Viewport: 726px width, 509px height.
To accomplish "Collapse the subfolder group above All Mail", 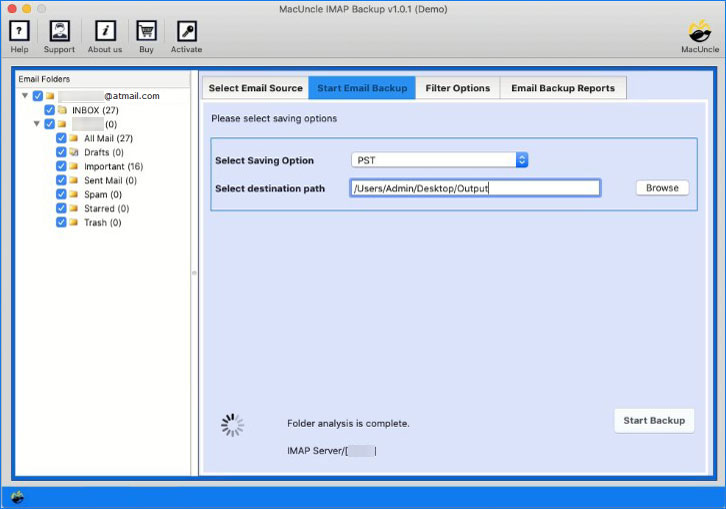I will coord(37,124).
